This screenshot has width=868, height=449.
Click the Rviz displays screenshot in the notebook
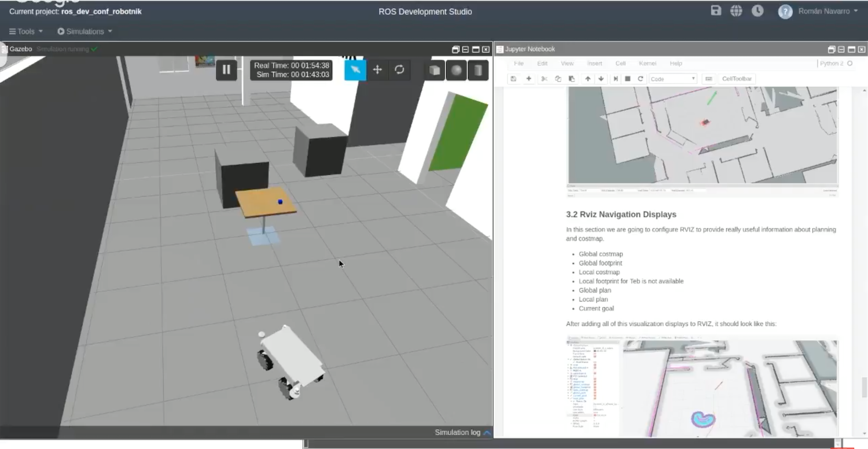(702, 386)
